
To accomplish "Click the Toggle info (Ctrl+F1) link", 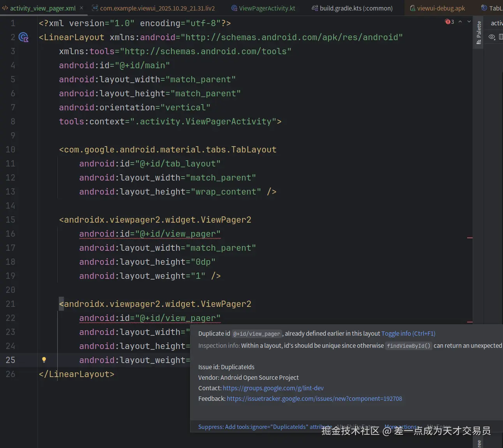I will 408,333.
